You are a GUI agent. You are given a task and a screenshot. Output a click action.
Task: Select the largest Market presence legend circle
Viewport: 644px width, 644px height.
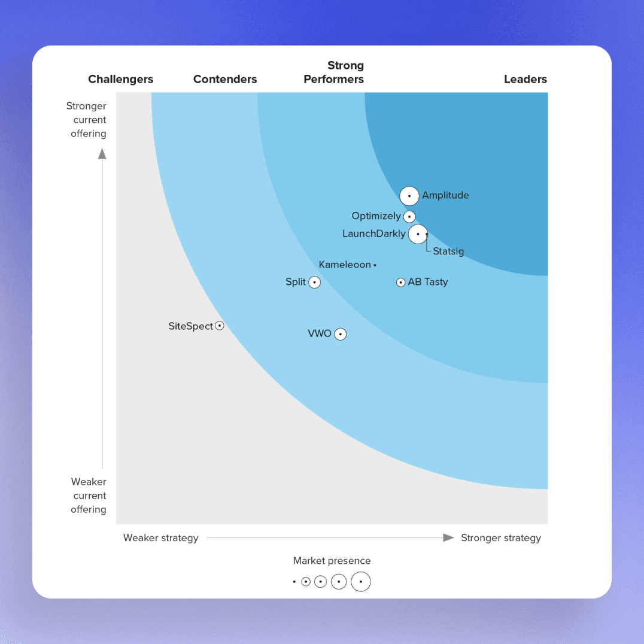click(x=361, y=581)
